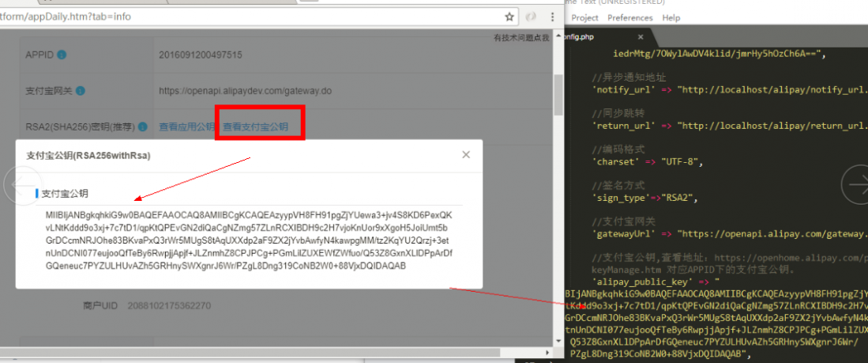Click the key line starting with vLNtKddd9o3xj
Image resolution: width=868 pixels, height=363 pixels.
[x=247, y=228]
